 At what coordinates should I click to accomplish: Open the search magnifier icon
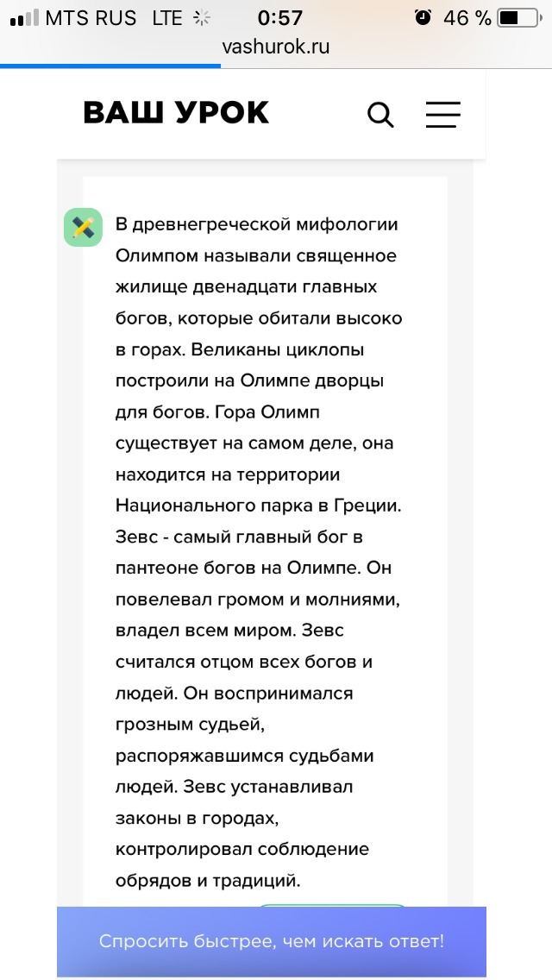click(x=380, y=115)
